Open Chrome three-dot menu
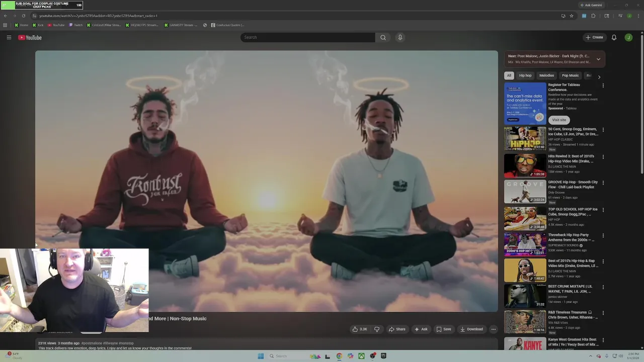The height and width of the screenshot is (362, 644). pyautogui.click(x=638, y=16)
